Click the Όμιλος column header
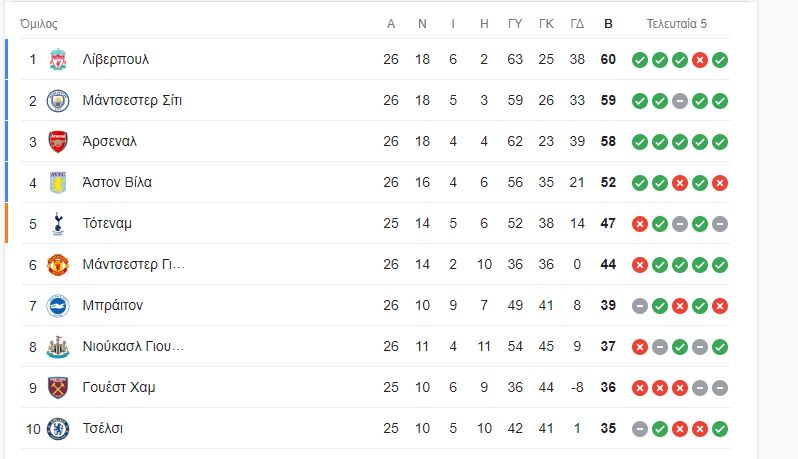This screenshot has height=459, width=798. pyautogui.click(x=39, y=24)
